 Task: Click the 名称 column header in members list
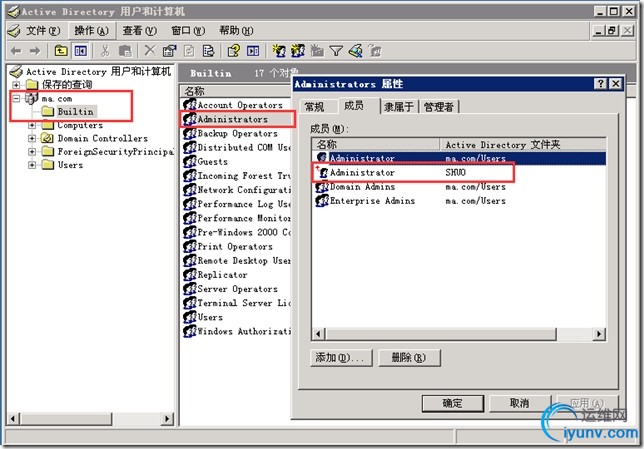point(376,144)
